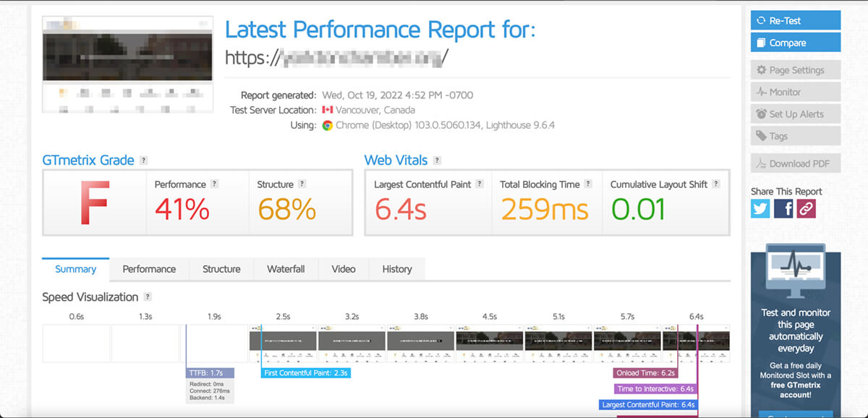Switch to the Waterfall tab
Image resolution: width=868 pixels, height=418 pixels.
(286, 269)
